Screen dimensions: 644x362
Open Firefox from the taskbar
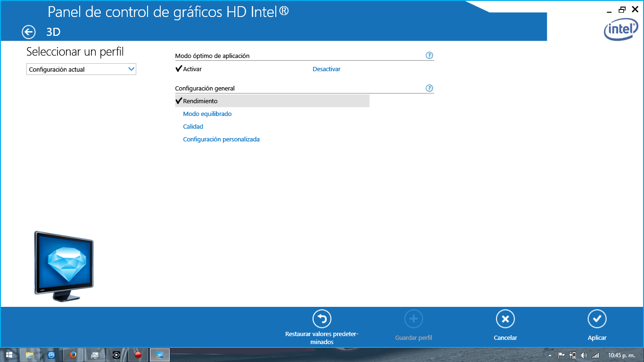point(73,355)
